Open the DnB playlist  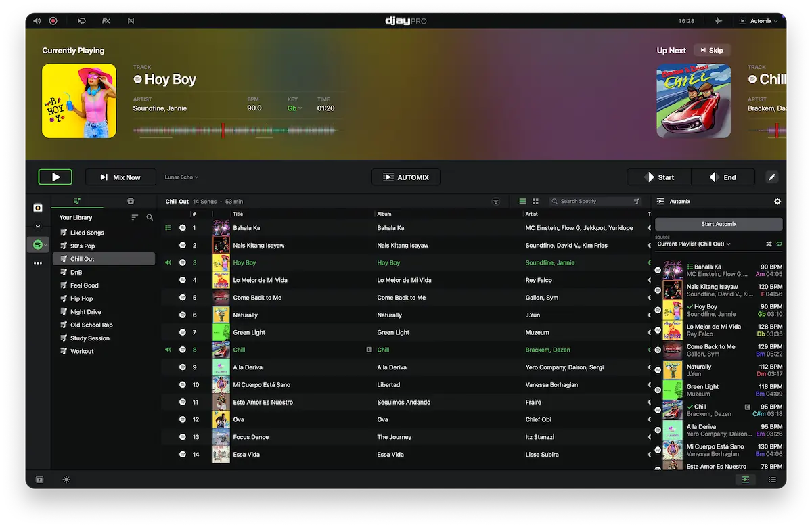[104, 272]
